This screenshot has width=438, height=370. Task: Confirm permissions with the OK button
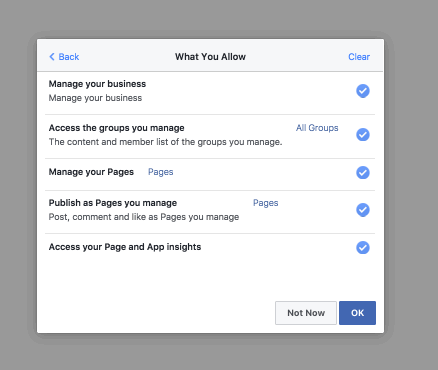[x=357, y=313]
